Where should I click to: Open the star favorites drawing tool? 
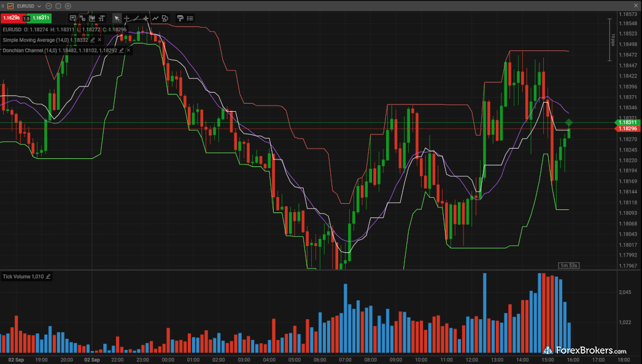point(145,18)
